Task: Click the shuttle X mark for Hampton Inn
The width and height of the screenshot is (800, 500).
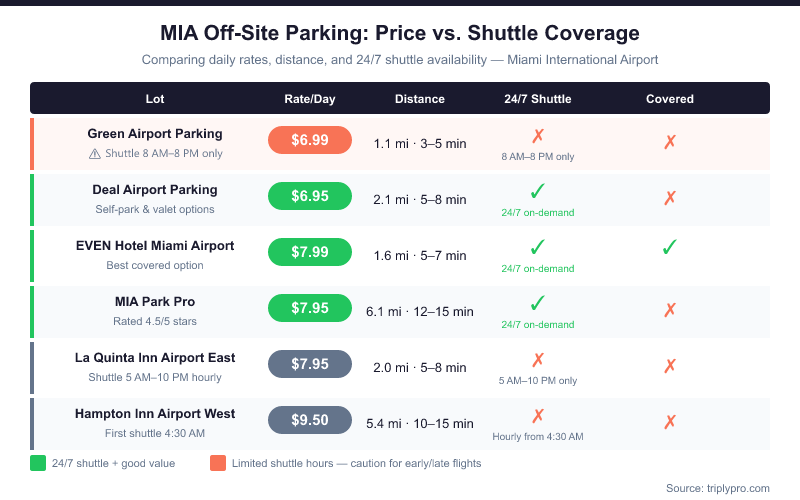Action: [x=538, y=415]
